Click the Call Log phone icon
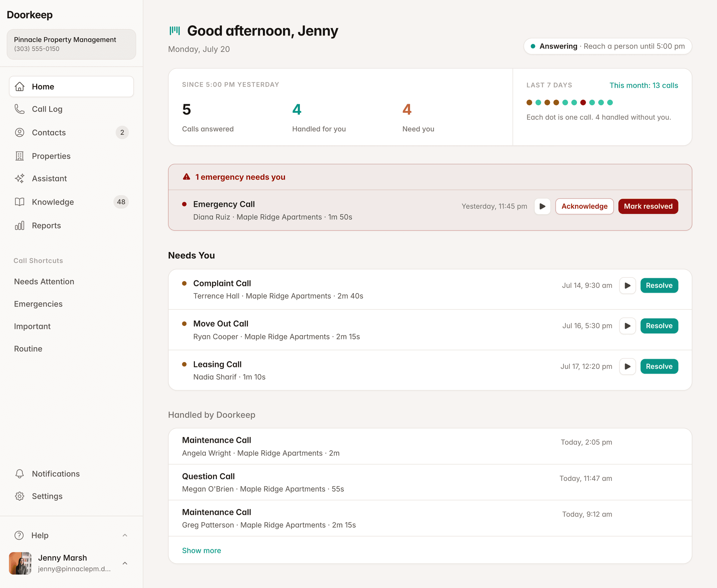717x588 pixels. click(x=20, y=109)
